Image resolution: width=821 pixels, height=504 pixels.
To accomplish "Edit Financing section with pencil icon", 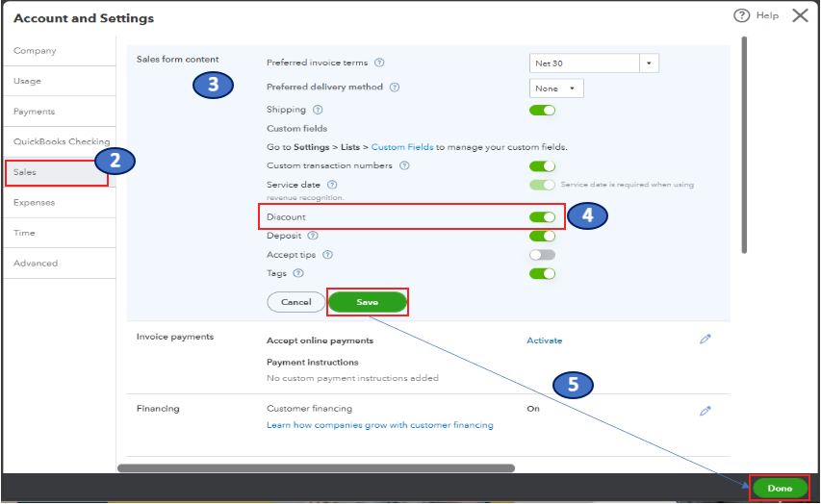I will tap(706, 411).
